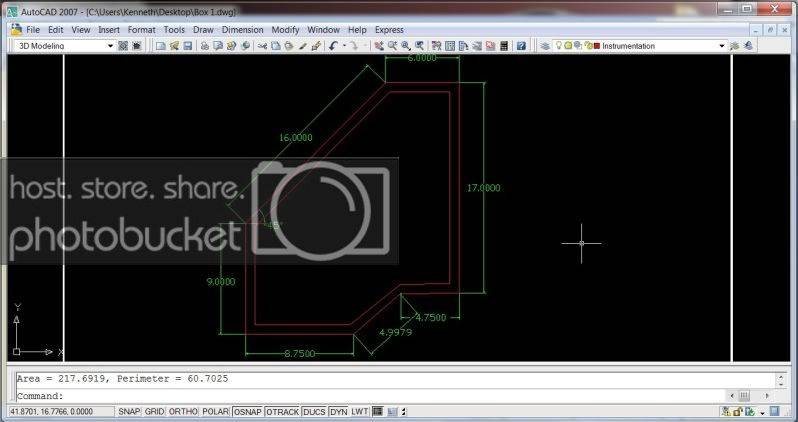
Task: Toggle layer on/off lightbulb icon
Action: pos(558,45)
